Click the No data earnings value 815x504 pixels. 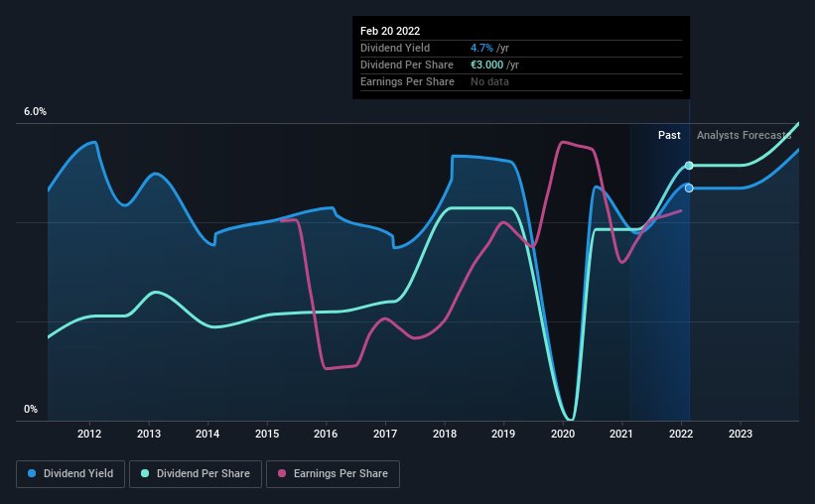tap(489, 81)
